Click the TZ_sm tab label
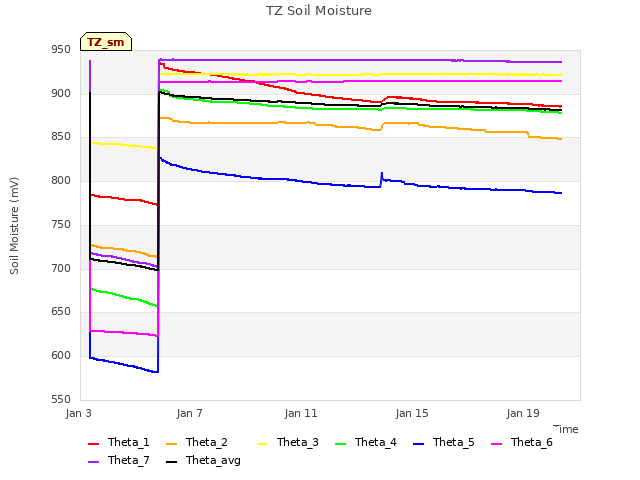 pos(106,42)
